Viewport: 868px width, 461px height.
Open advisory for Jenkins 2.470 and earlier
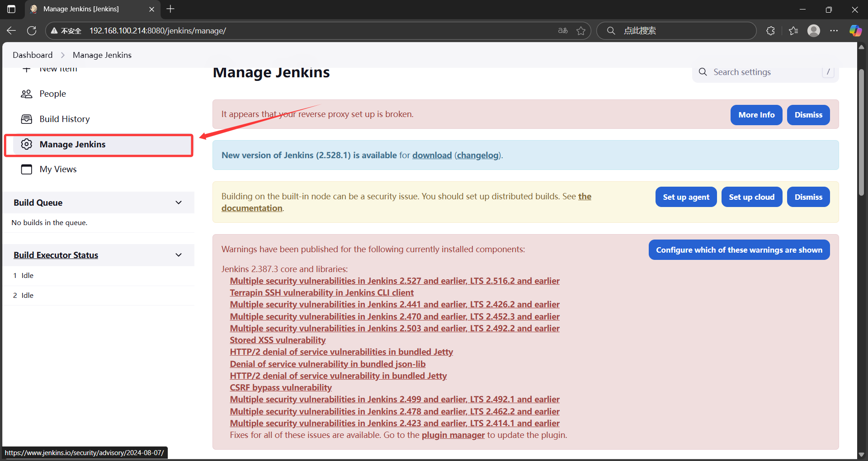click(x=395, y=316)
